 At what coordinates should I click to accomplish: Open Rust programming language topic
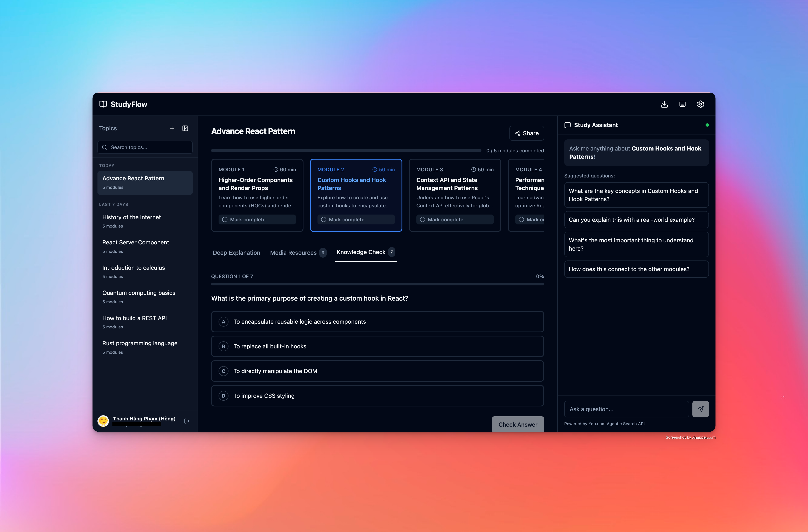(145, 347)
